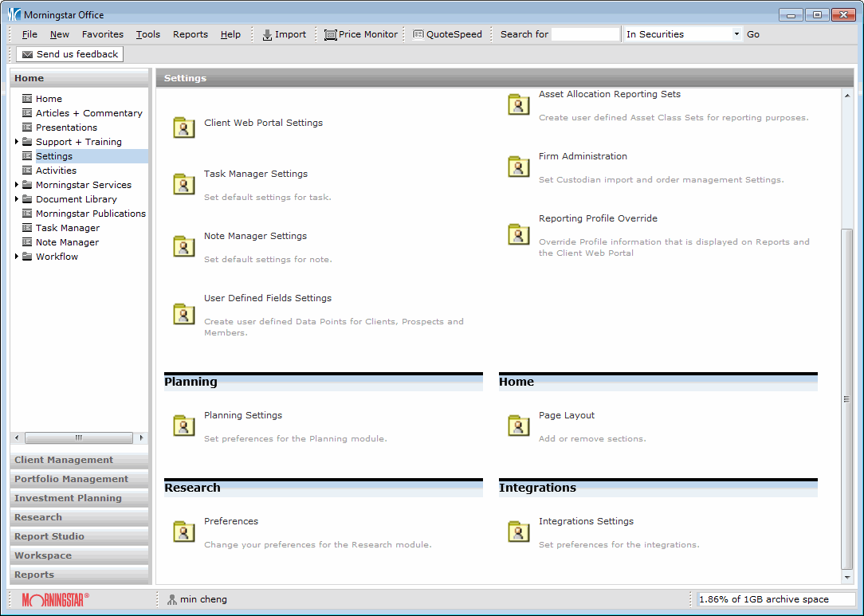The height and width of the screenshot is (616, 864).
Task: Click the Search for text field
Action: pos(585,34)
